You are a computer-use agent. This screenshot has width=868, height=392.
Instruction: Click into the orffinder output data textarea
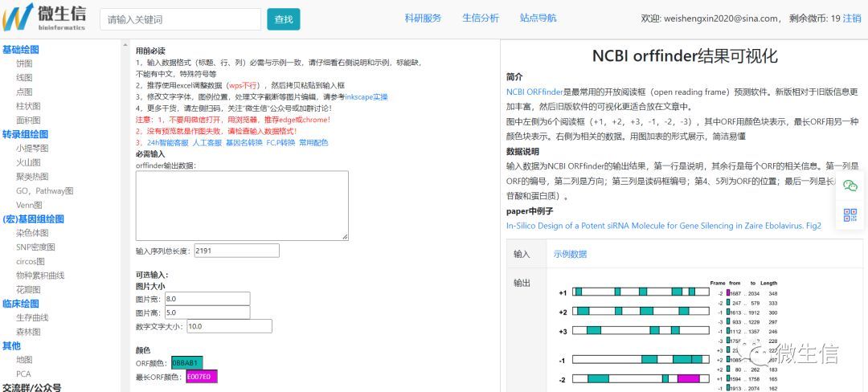(x=242, y=206)
